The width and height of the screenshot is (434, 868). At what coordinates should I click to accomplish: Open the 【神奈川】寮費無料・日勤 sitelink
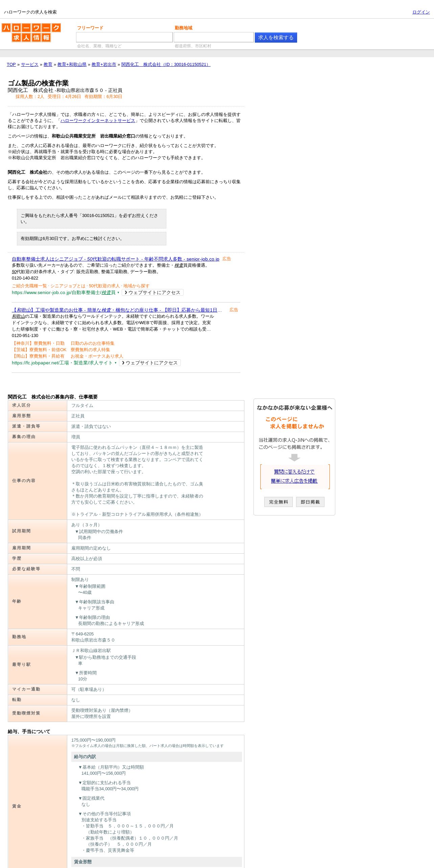point(38,343)
